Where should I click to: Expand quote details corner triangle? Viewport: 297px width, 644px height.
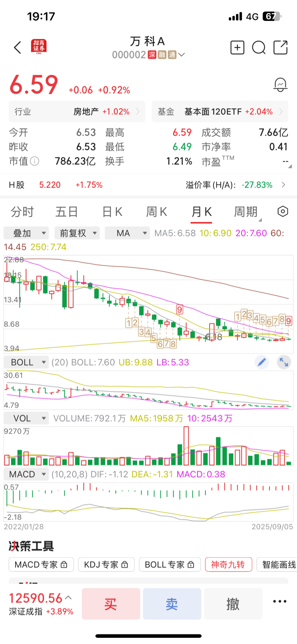tap(290, 166)
